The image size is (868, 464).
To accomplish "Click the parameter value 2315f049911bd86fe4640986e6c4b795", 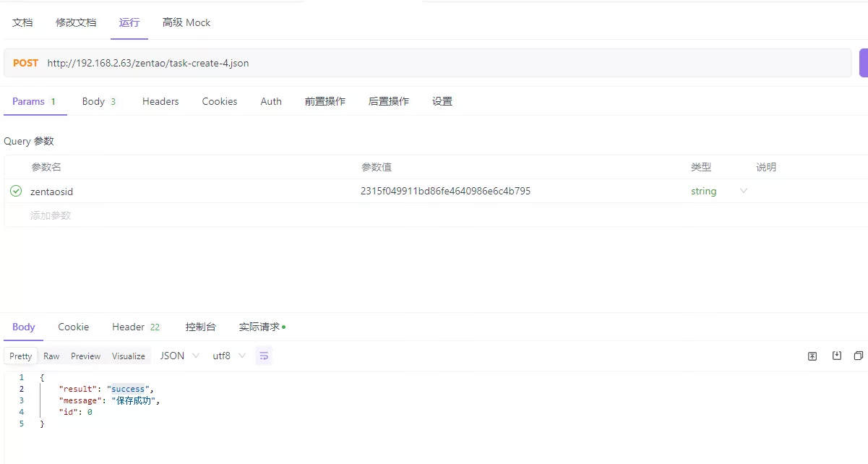I will pyautogui.click(x=446, y=192).
